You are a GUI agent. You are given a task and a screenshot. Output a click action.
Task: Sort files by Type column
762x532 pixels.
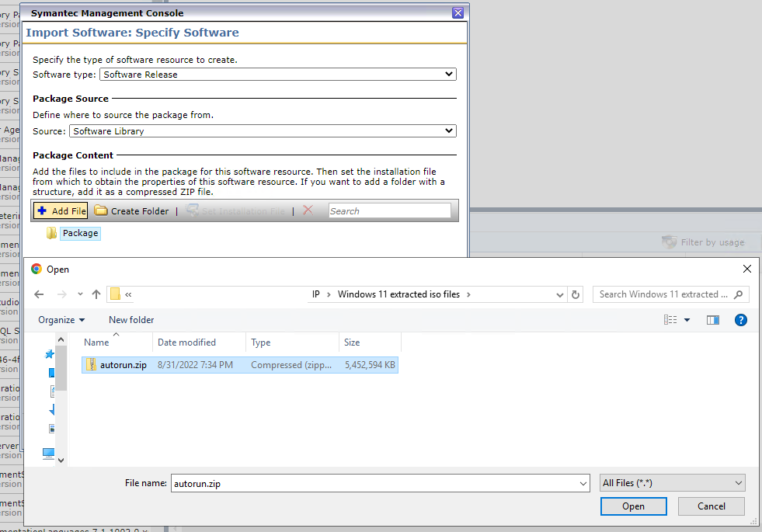click(261, 342)
